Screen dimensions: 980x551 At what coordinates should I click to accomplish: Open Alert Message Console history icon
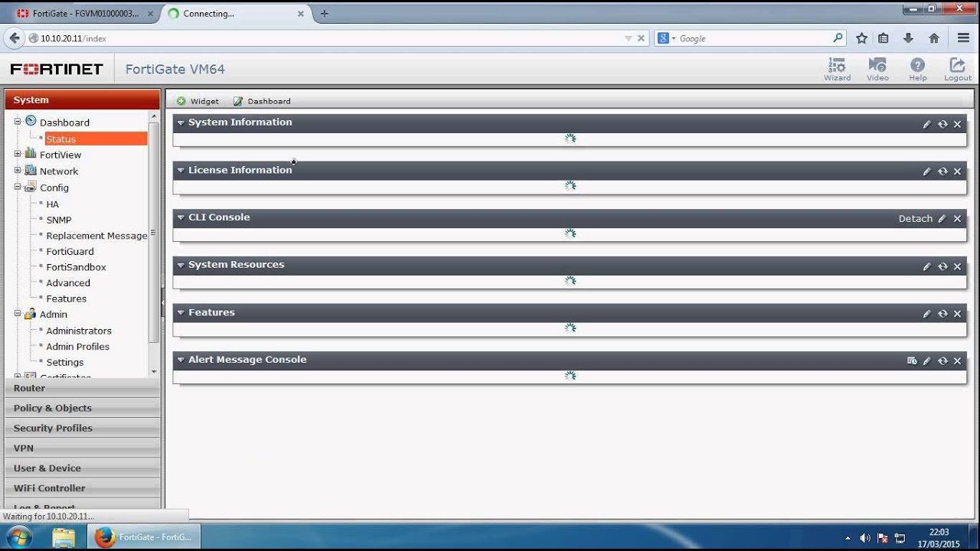[912, 361]
